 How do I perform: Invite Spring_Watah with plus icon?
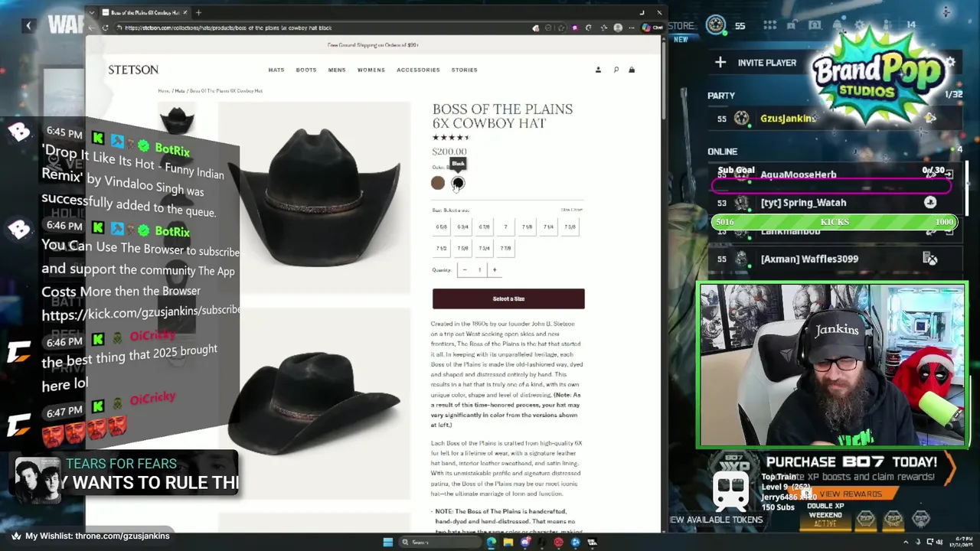coord(930,203)
